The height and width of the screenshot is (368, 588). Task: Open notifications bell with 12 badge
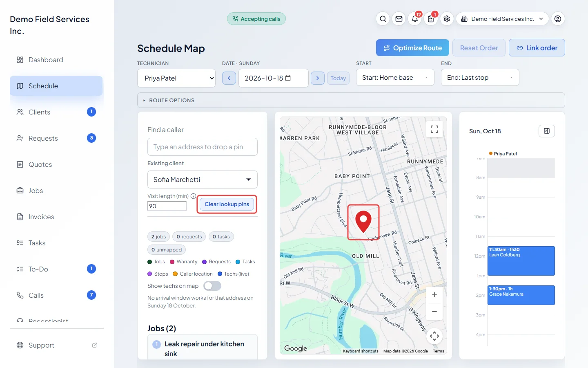click(x=415, y=19)
